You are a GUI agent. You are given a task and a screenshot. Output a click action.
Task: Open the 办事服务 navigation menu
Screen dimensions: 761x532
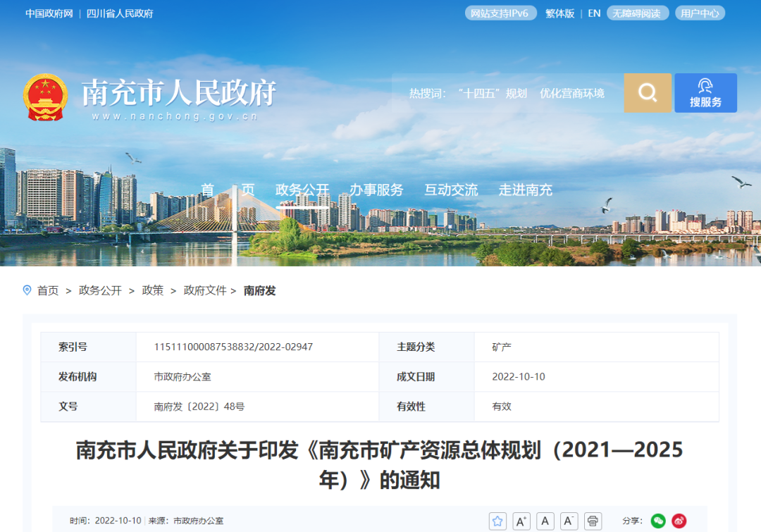(x=376, y=190)
